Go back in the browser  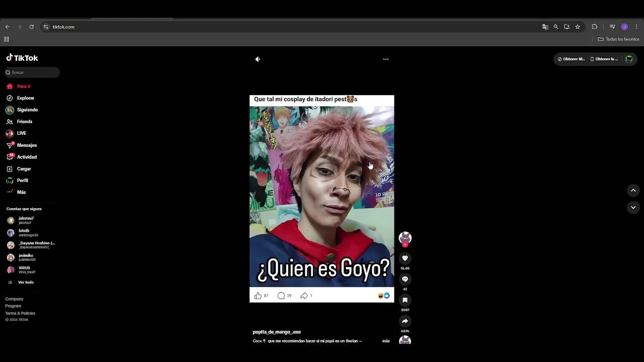7,27
